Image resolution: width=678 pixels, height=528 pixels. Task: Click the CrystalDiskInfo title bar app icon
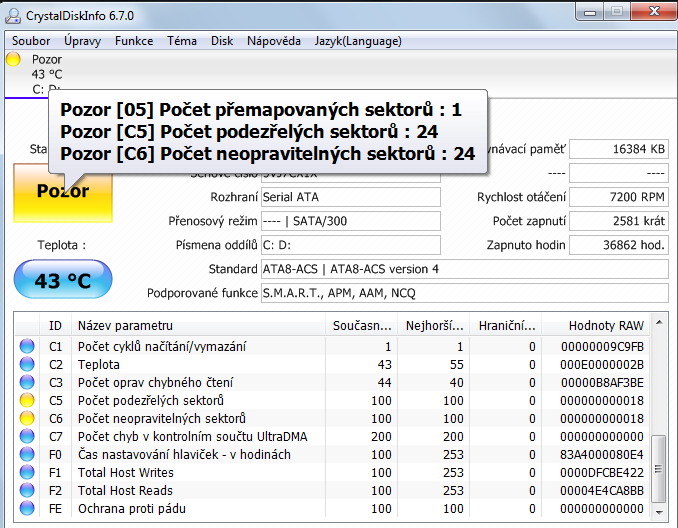click(15, 16)
